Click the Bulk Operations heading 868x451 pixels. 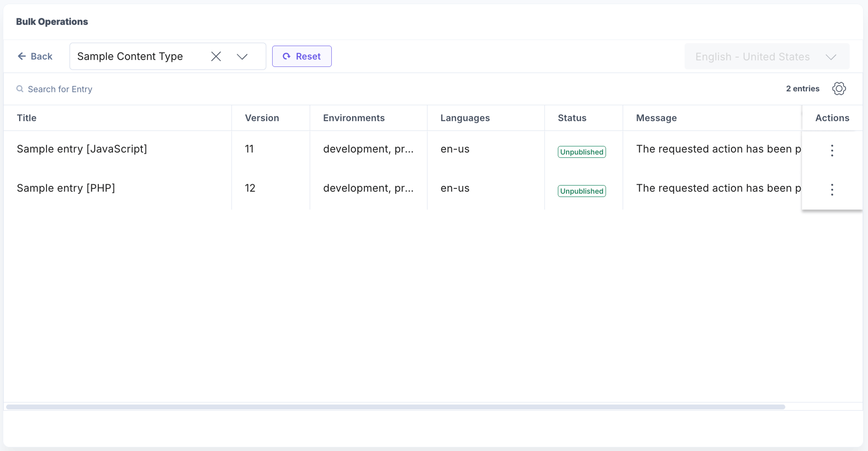point(52,21)
